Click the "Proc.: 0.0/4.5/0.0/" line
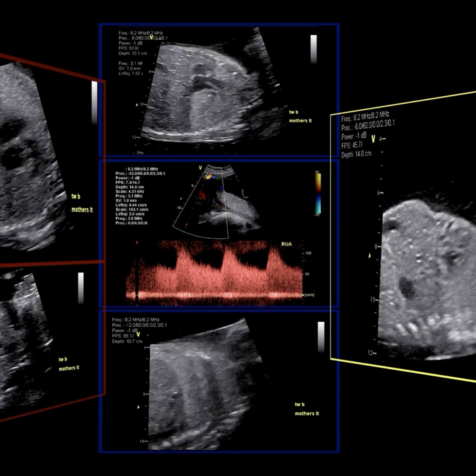Viewport: 476px width, 476px height. point(132,223)
